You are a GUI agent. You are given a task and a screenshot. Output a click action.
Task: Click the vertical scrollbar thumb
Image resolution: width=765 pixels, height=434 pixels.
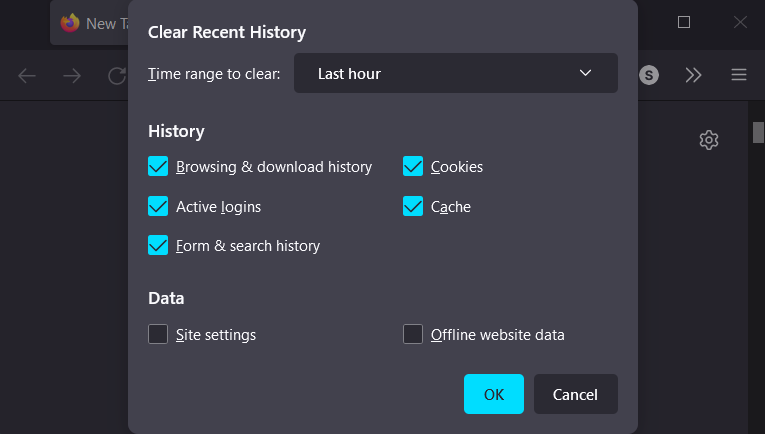click(758, 133)
